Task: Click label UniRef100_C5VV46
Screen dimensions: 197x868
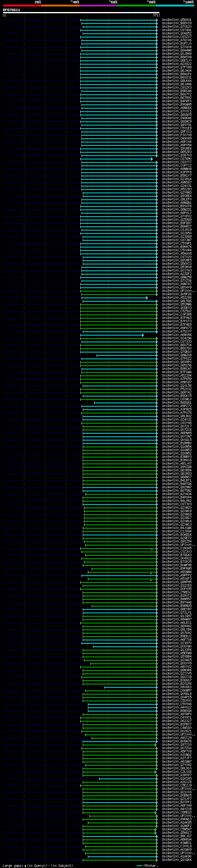Action: [177, 704]
